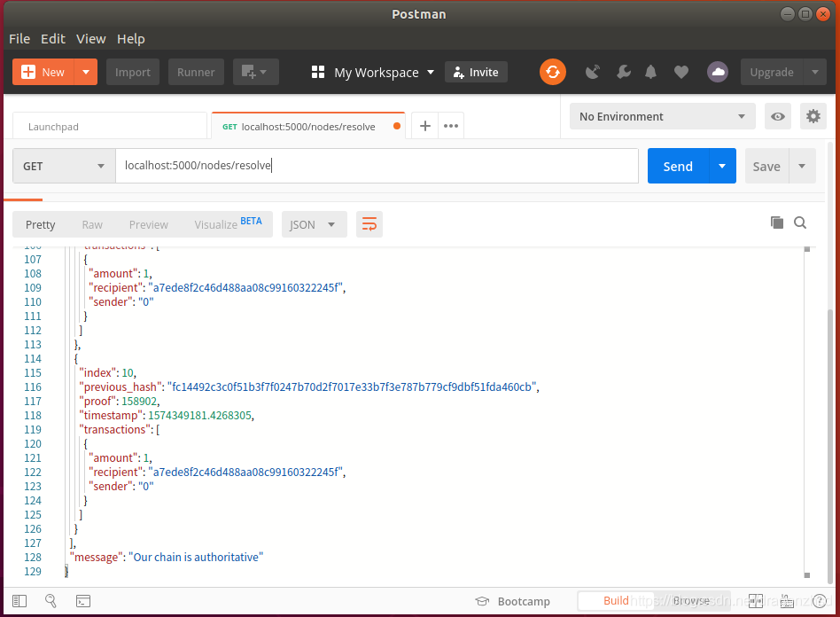Switch to Browse mode
840x617 pixels.
[x=691, y=600]
